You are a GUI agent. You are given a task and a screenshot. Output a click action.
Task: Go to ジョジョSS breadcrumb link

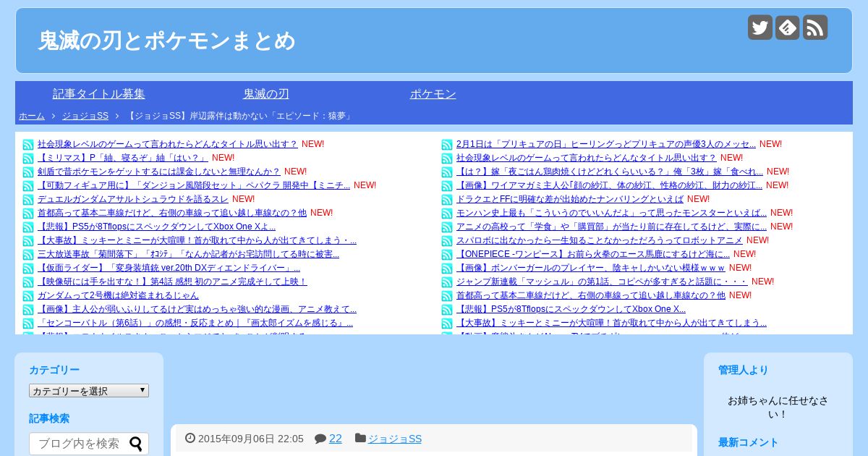85,116
